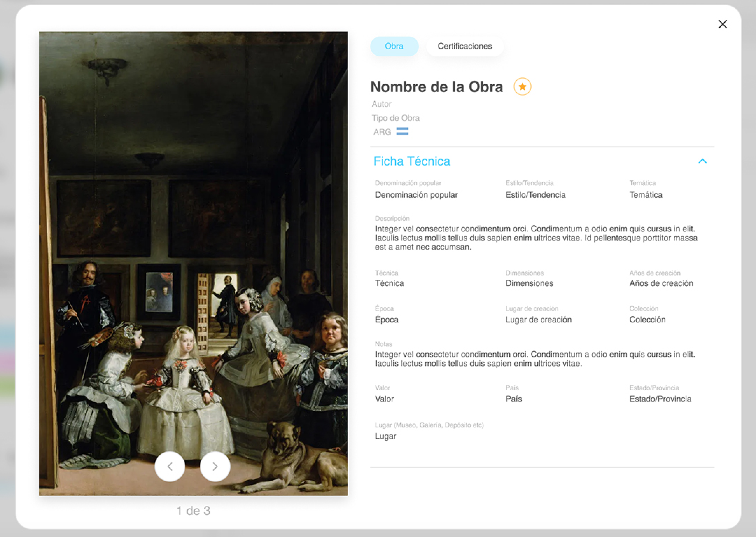This screenshot has width=756, height=537.
Task: Click the ARG country label
Action: [382, 132]
